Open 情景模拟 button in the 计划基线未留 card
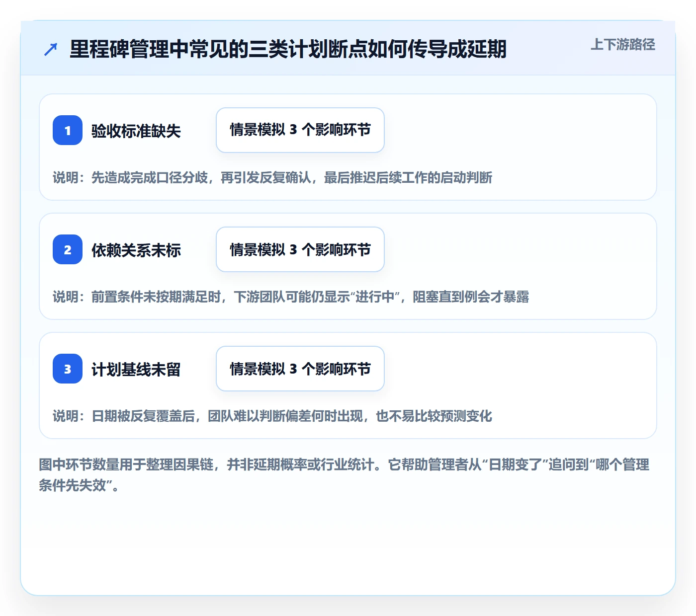This screenshot has width=696, height=616. point(300,369)
